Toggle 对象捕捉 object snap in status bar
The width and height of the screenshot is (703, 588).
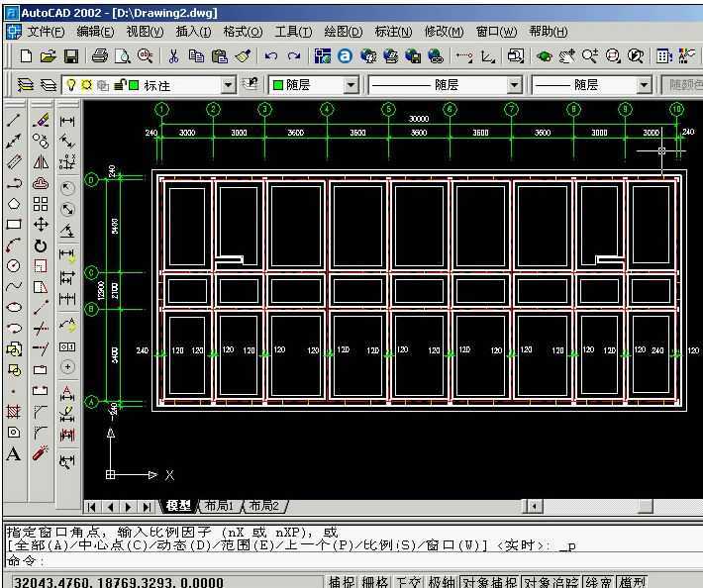[x=489, y=581]
